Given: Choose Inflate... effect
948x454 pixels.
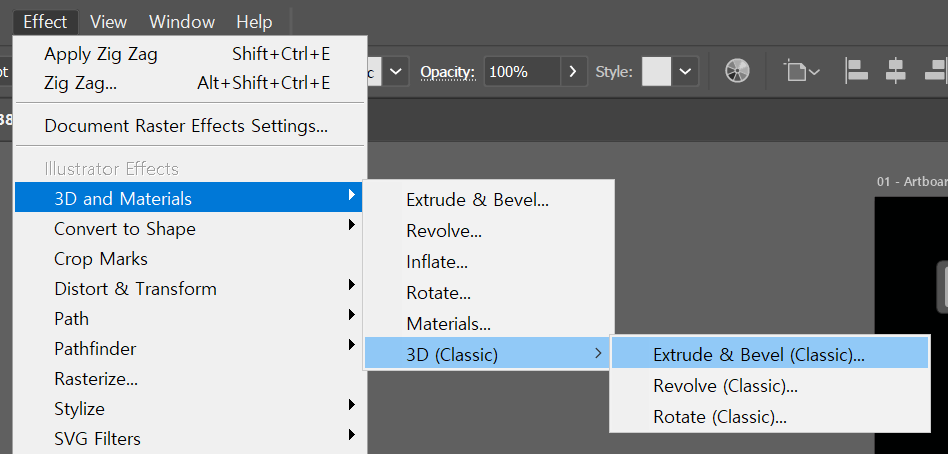Looking at the screenshot, I should click(x=489, y=262).
